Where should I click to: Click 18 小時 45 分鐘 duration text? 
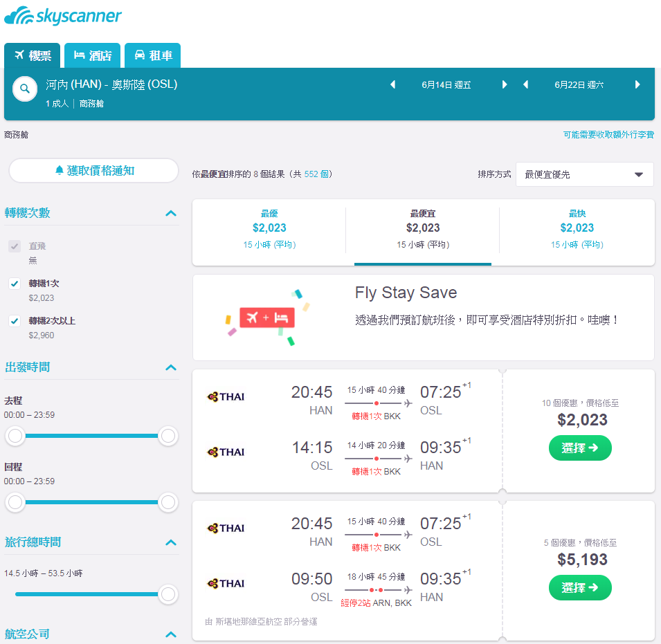click(x=376, y=577)
